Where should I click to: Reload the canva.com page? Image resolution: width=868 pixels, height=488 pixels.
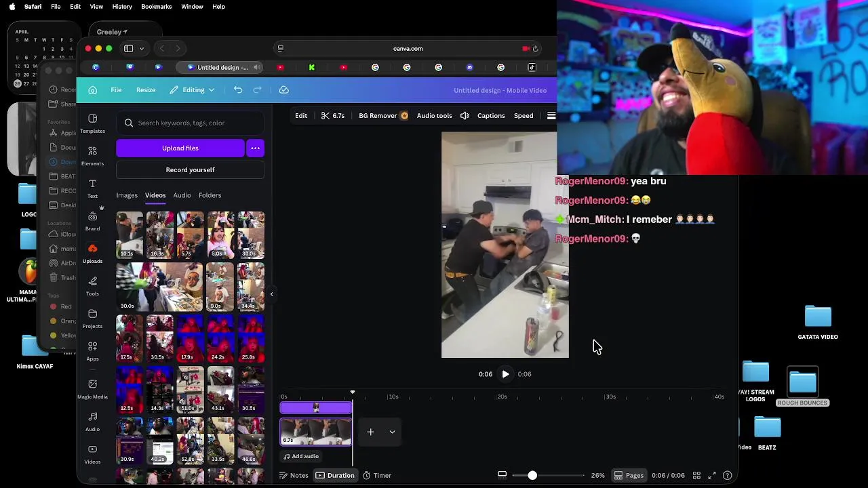click(x=535, y=49)
